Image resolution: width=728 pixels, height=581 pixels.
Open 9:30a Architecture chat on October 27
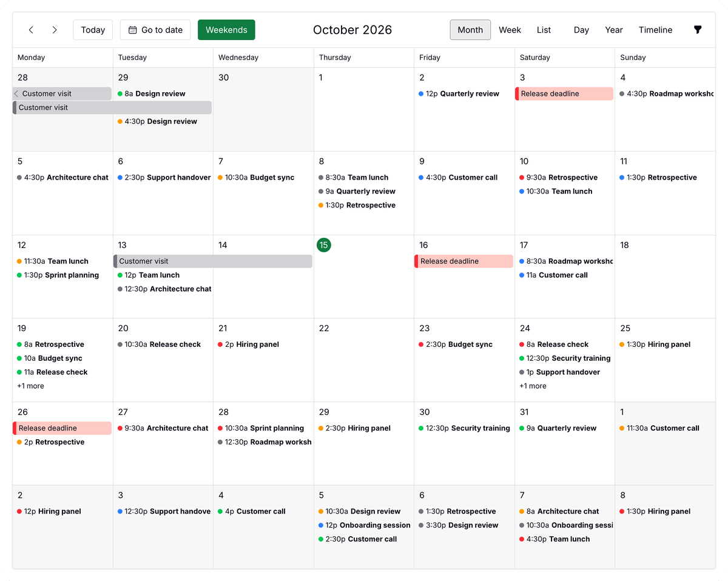(163, 428)
